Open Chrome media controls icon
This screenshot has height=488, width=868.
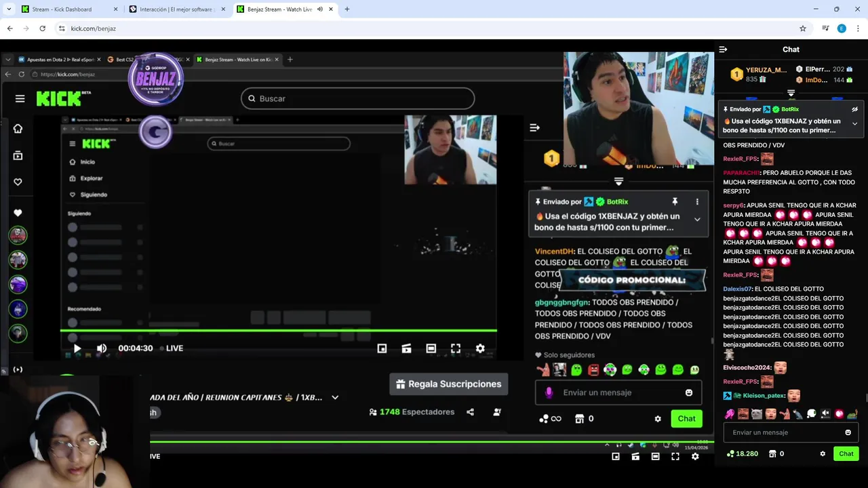[x=825, y=28]
